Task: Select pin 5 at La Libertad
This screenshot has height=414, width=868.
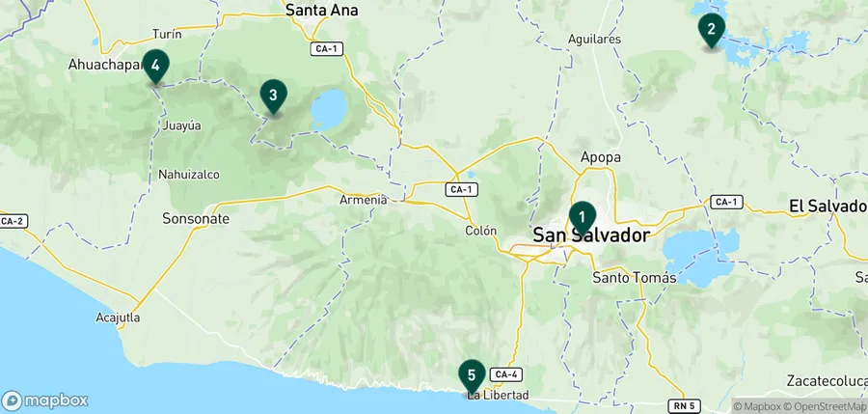Action: click(472, 377)
